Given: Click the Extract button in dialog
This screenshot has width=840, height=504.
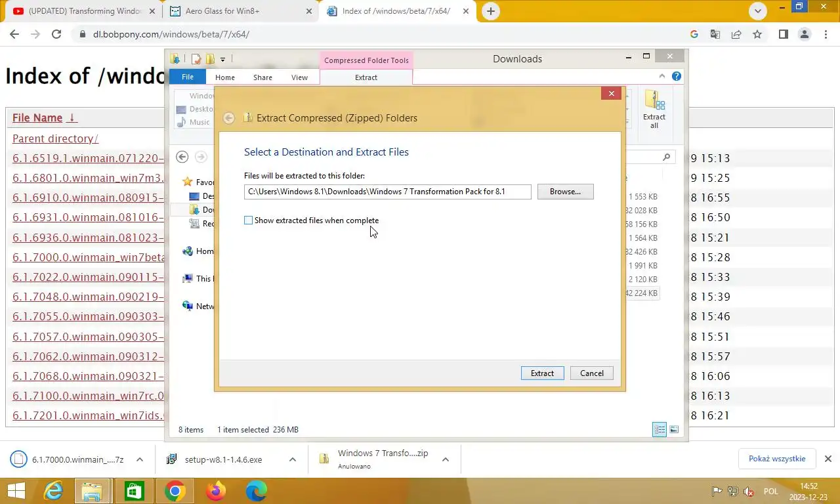Looking at the screenshot, I should 542,373.
